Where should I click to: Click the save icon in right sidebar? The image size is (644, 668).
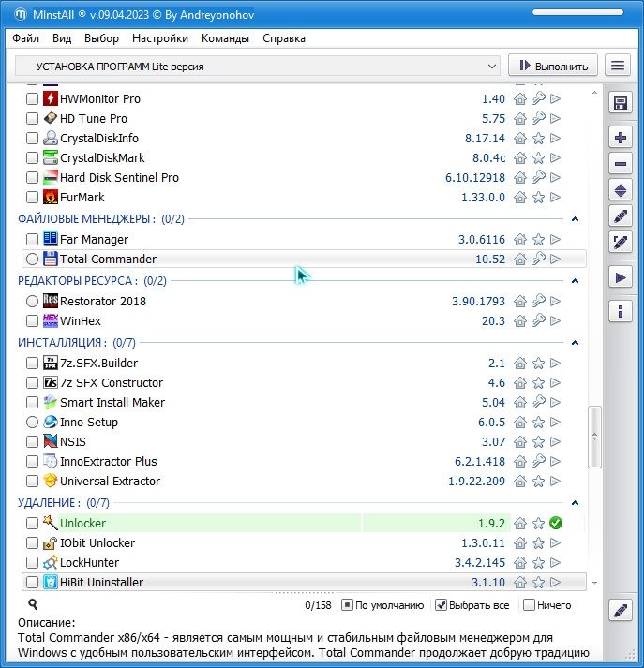(x=621, y=103)
